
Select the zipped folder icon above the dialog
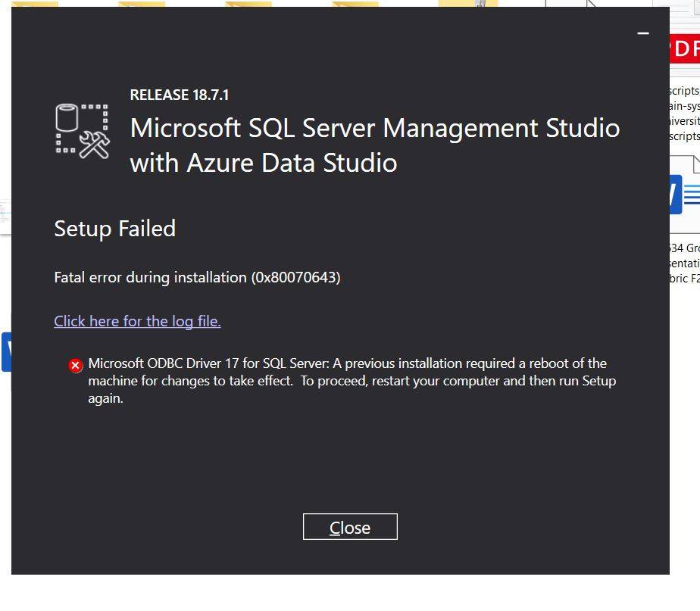468,4
